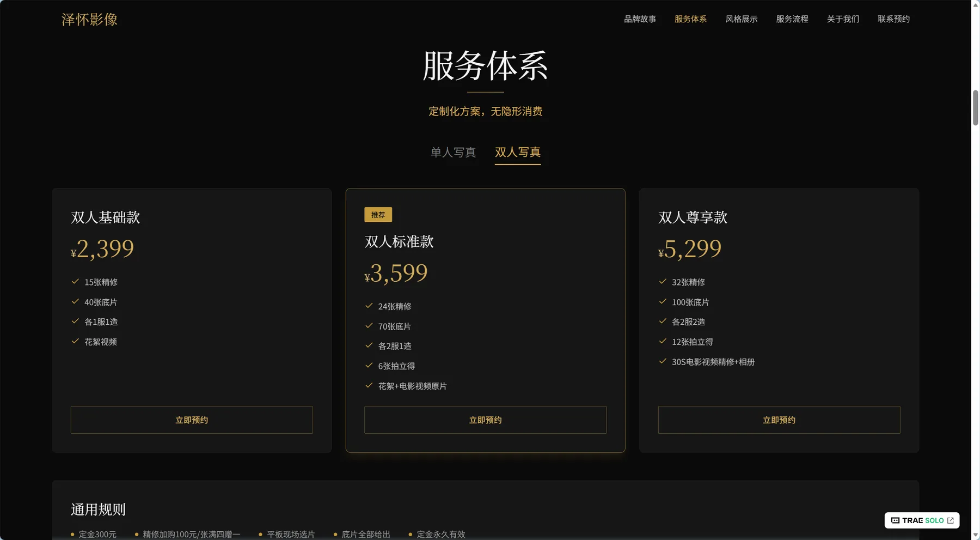The width and height of the screenshot is (980, 540).
Task: Click the checkmark next to 花絮视频
Action: click(x=75, y=341)
